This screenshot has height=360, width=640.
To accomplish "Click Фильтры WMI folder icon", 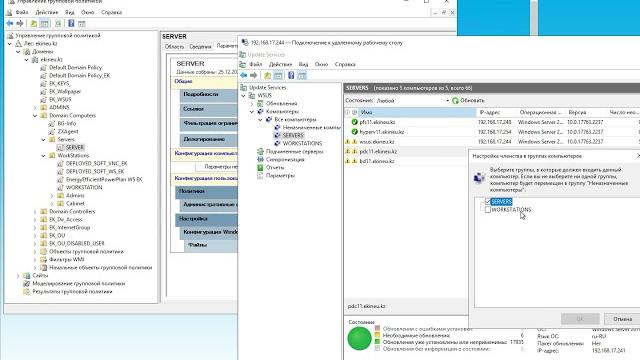I will coord(43,260).
